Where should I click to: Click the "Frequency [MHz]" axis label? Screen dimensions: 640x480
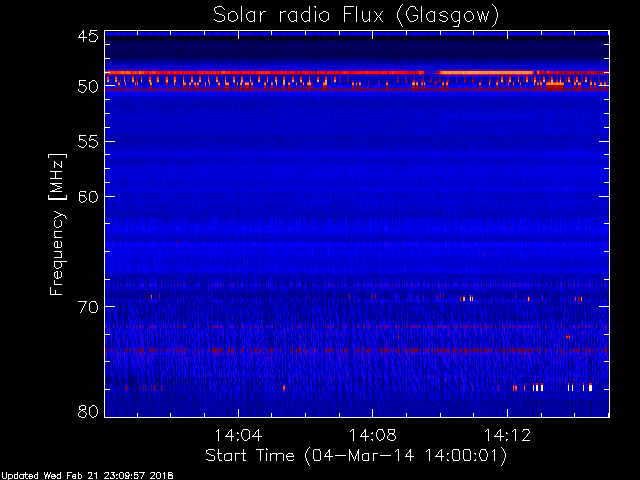57,224
